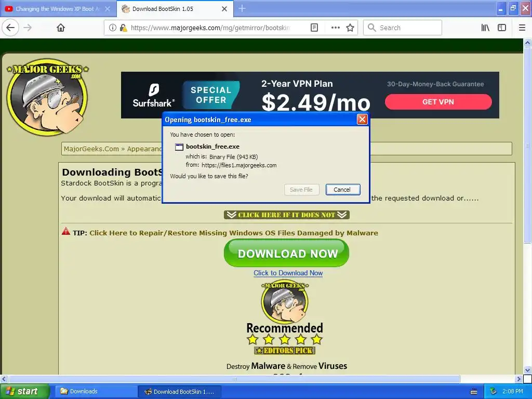
Task: Click the horizontal scrollbar thumb
Action: tap(234, 379)
